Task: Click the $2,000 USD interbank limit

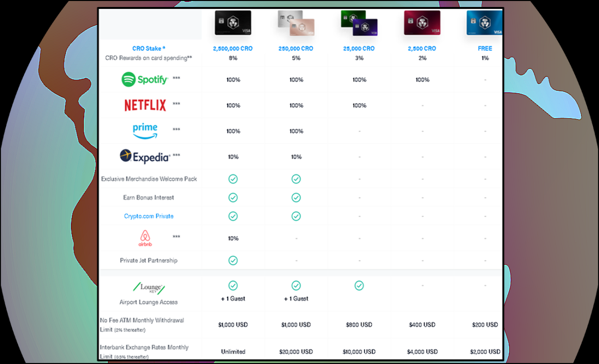Action: [x=485, y=352]
